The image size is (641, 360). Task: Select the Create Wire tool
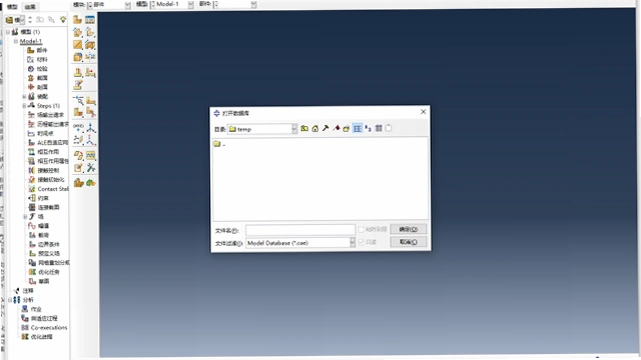pyautogui.click(x=78, y=44)
